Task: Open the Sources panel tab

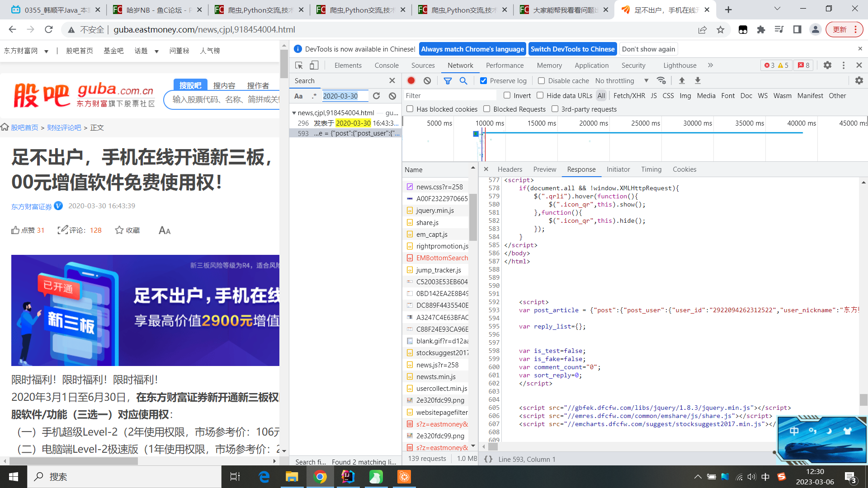Action: click(423, 65)
